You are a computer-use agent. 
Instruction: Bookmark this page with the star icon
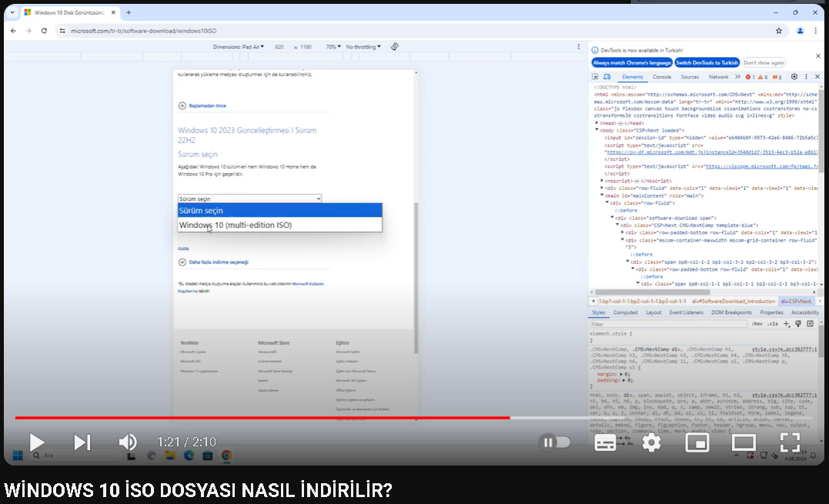[x=779, y=31]
